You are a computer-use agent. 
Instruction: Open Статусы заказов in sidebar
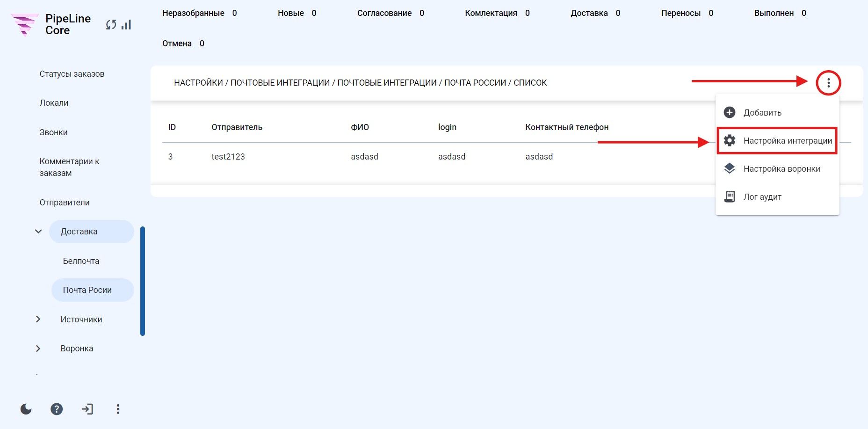coord(72,74)
